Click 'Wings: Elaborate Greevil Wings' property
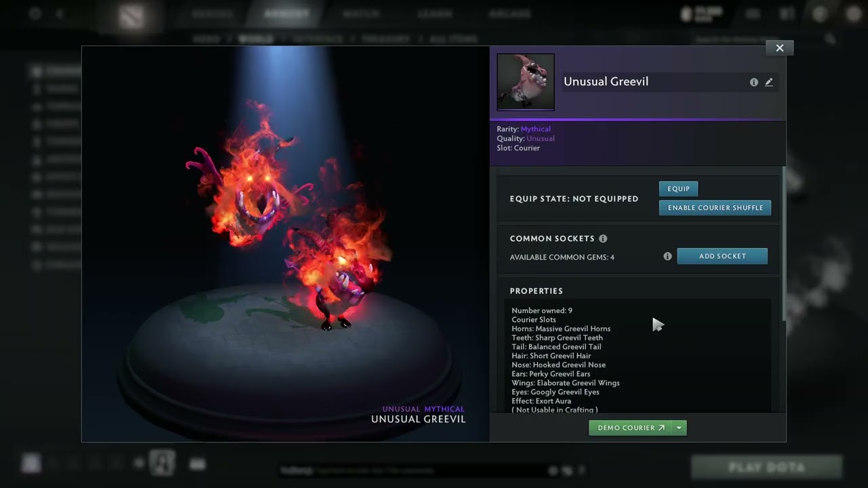Viewport: 868px width, 488px height. 566,383
